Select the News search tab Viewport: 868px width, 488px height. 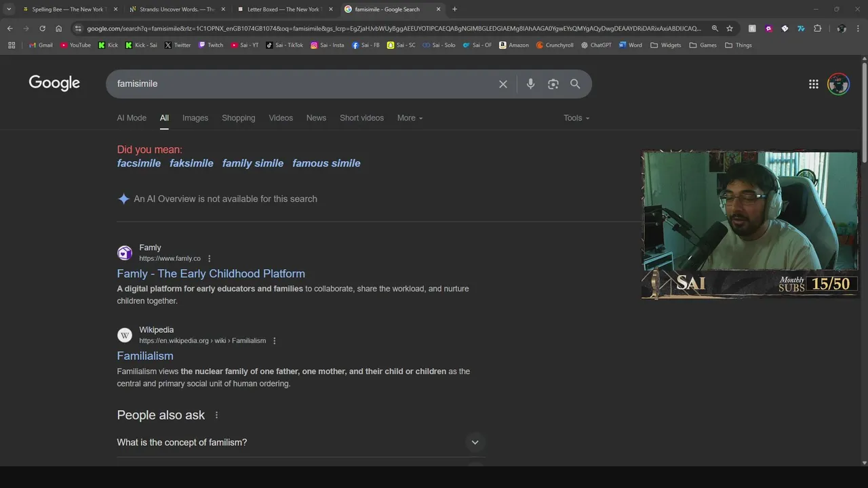[316, 118]
